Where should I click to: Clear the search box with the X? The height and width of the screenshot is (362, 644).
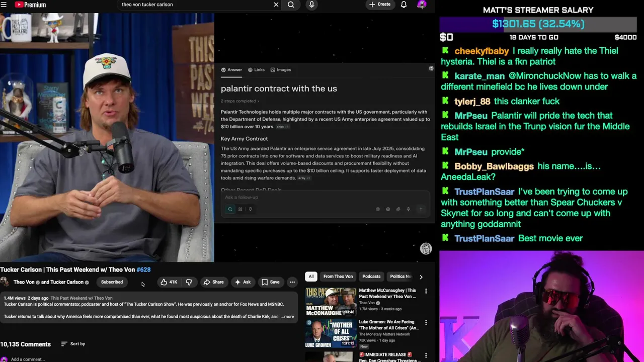[x=276, y=5]
